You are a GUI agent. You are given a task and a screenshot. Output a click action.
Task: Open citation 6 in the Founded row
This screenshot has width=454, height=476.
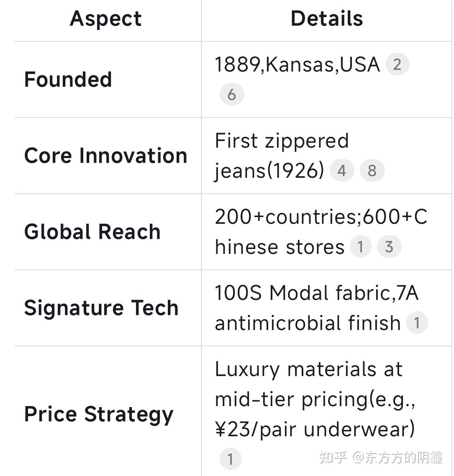232,95
